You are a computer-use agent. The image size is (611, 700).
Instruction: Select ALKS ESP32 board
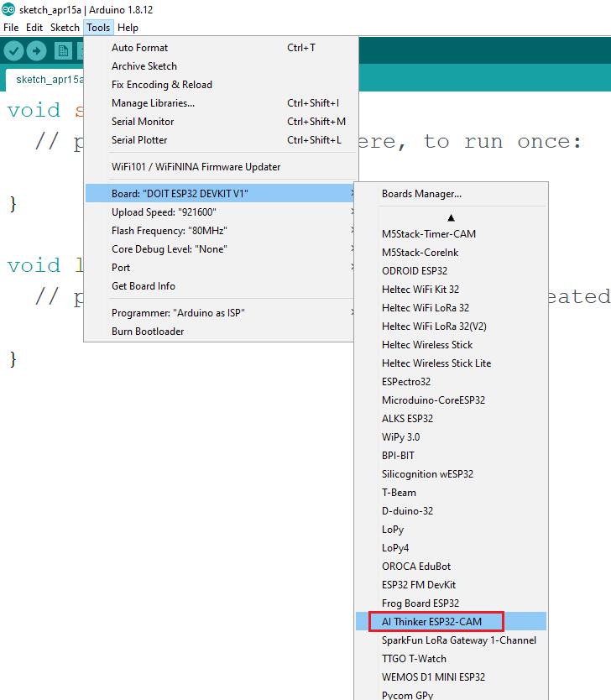[452, 419]
